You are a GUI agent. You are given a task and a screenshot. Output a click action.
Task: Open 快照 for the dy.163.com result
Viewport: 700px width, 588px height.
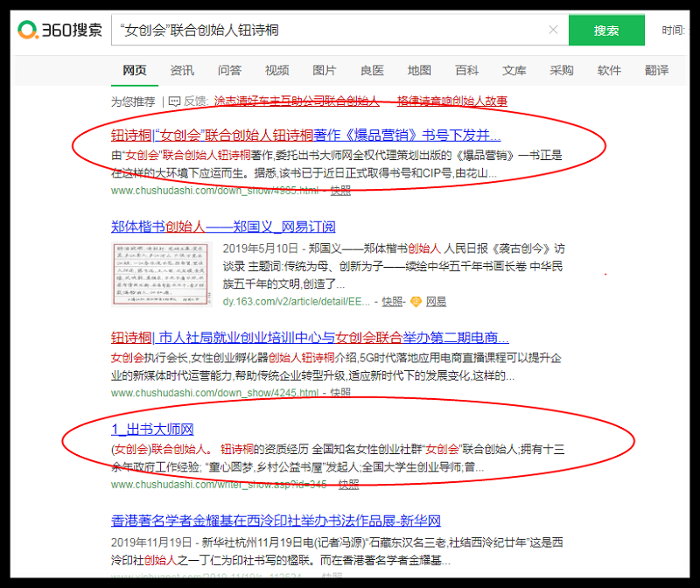coord(392,302)
